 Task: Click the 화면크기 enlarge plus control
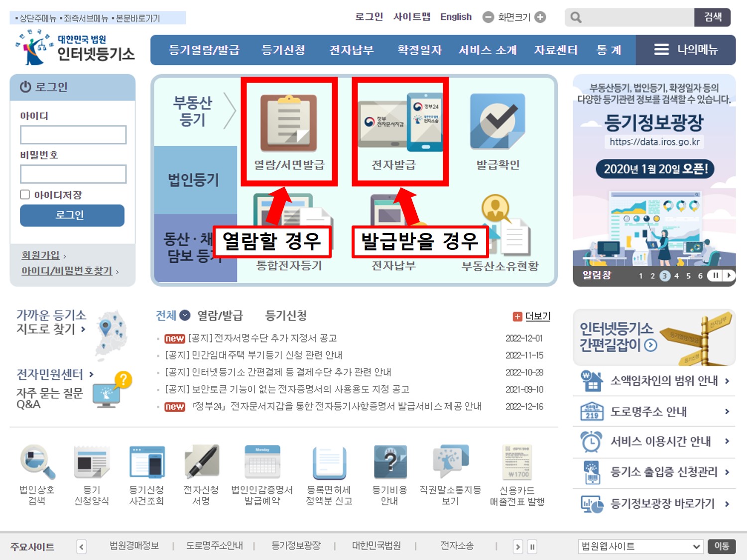point(540,16)
